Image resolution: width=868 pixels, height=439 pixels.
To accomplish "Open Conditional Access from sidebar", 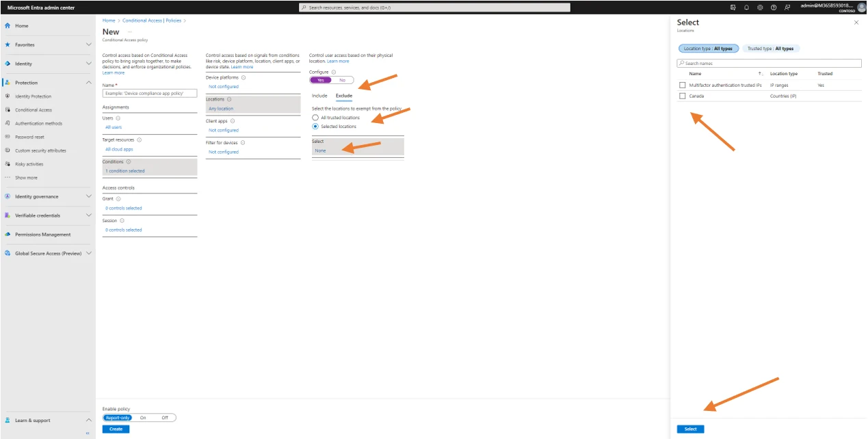I will click(34, 110).
